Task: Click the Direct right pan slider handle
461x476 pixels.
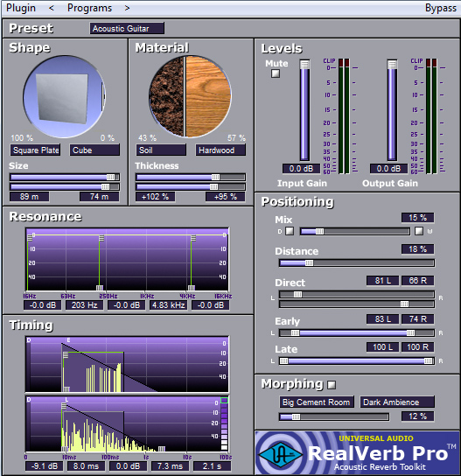Action: (404, 304)
